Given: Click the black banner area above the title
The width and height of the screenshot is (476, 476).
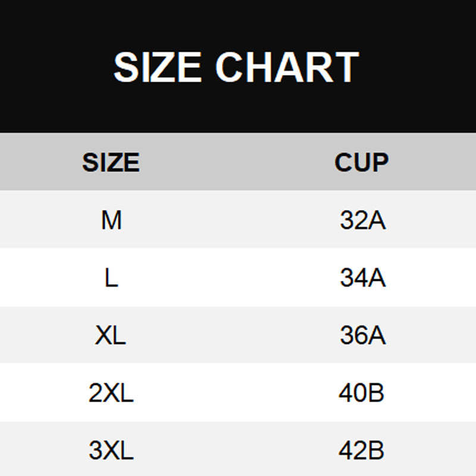Looking at the screenshot, I should click(x=238, y=21).
